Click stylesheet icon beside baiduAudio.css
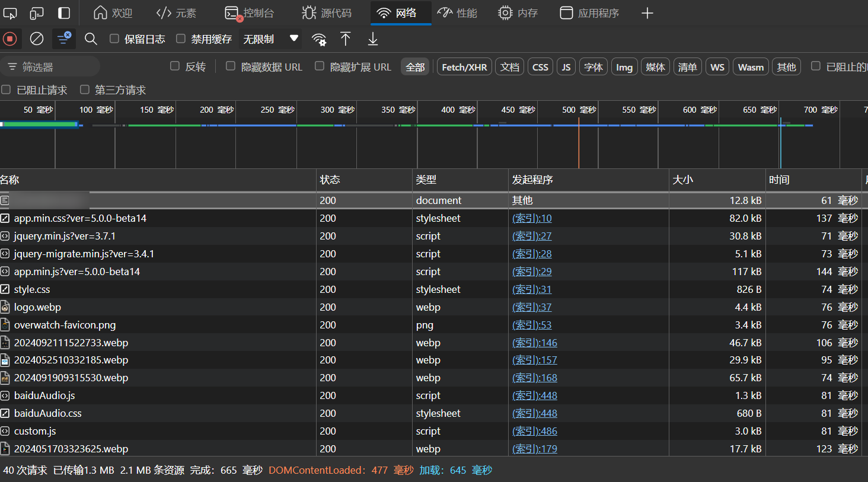 coord(5,413)
